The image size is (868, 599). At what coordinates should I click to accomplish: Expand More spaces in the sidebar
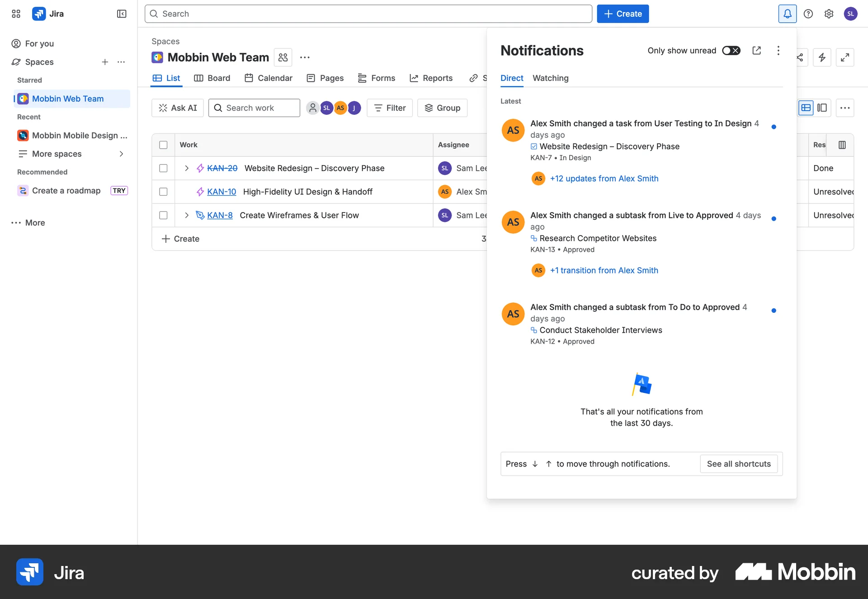(121, 154)
